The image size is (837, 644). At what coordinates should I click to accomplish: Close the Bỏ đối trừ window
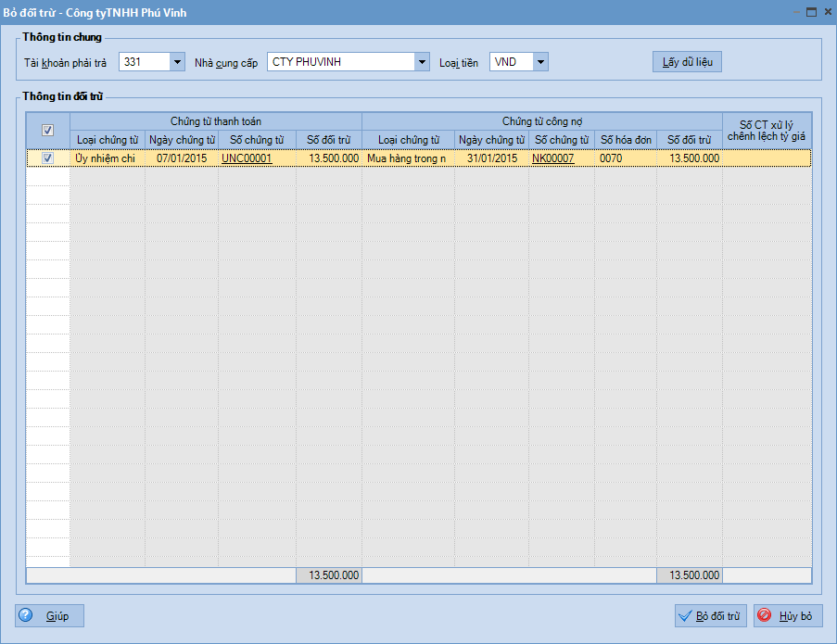825,12
